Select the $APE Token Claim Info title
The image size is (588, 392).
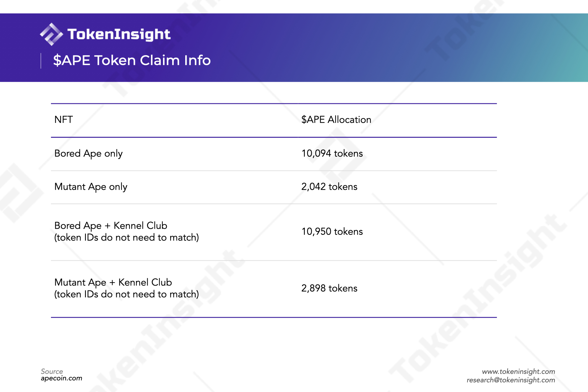click(132, 60)
